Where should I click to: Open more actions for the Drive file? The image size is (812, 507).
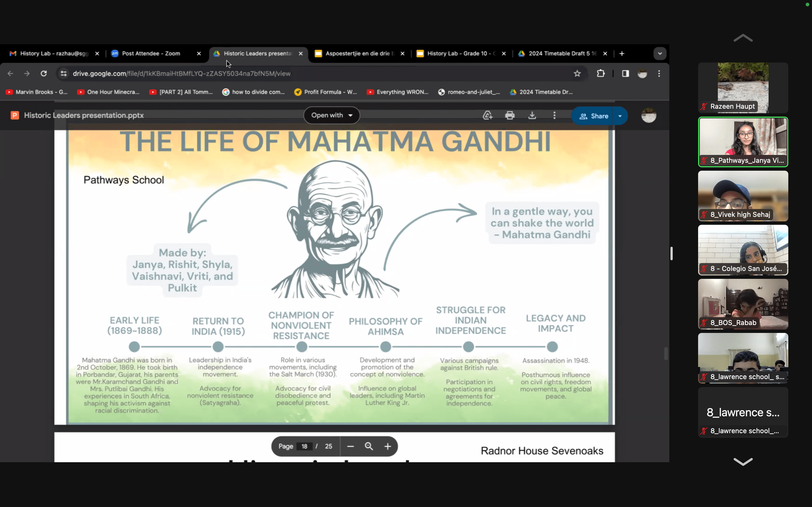tap(554, 115)
